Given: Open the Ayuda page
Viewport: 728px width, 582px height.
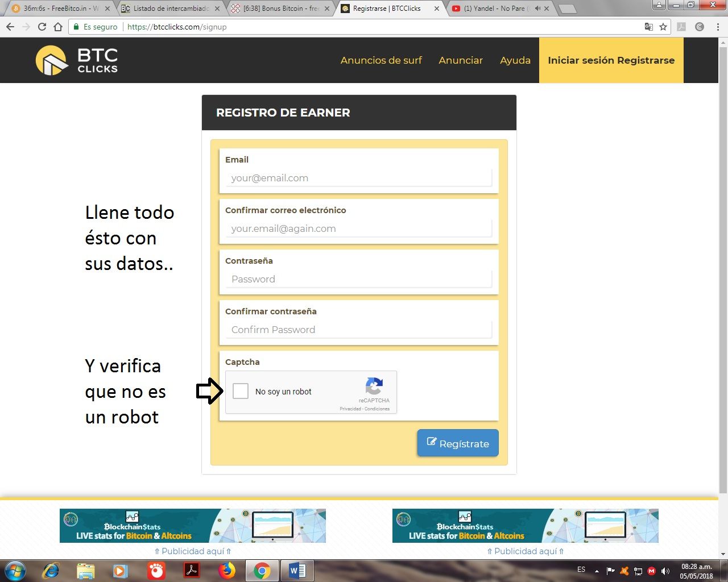Looking at the screenshot, I should (515, 60).
